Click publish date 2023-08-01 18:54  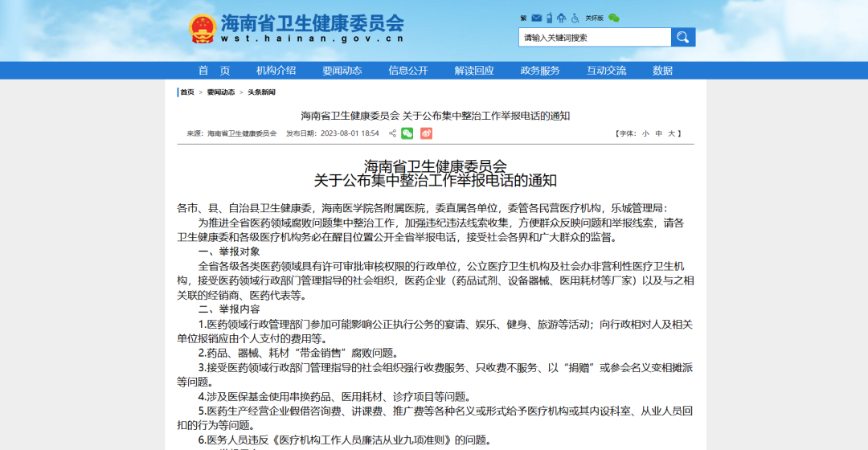pyautogui.click(x=350, y=133)
